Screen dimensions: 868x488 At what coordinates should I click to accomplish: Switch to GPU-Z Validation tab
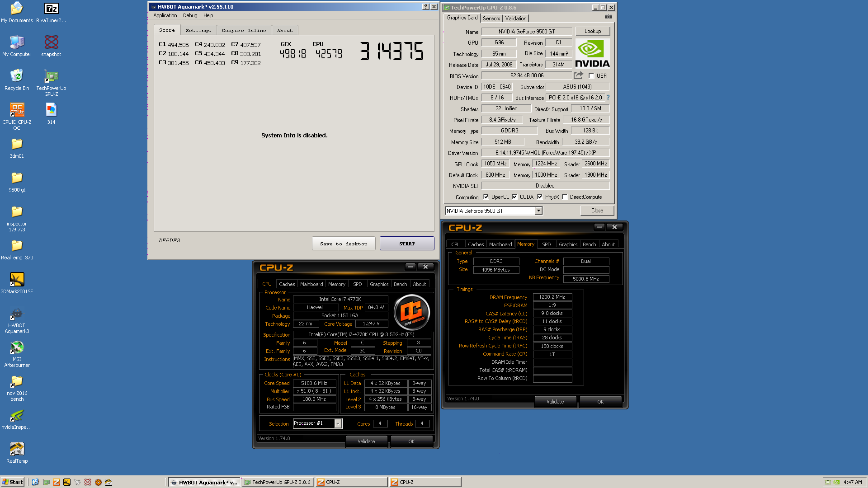[x=515, y=19]
